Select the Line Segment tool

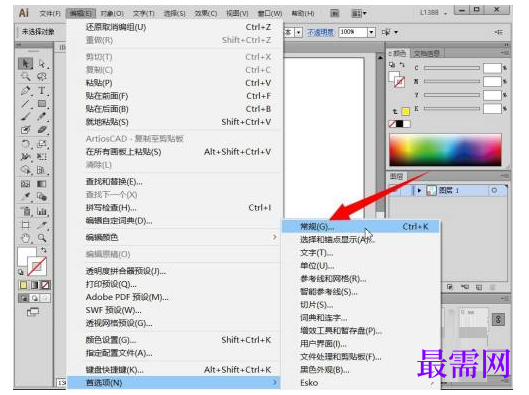coord(26,104)
